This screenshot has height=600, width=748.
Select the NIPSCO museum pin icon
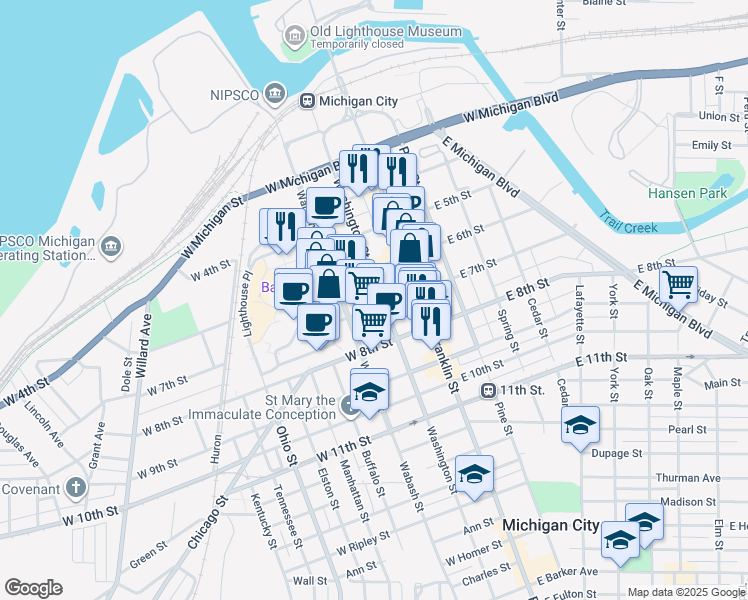[275, 94]
